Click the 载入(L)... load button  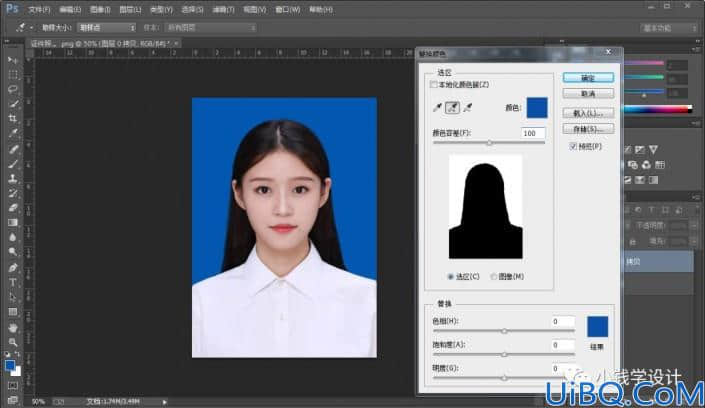(588, 113)
